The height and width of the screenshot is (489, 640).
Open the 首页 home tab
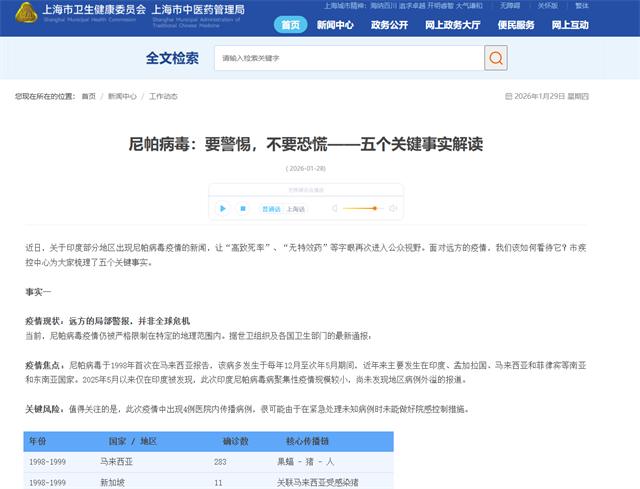click(290, 24)
